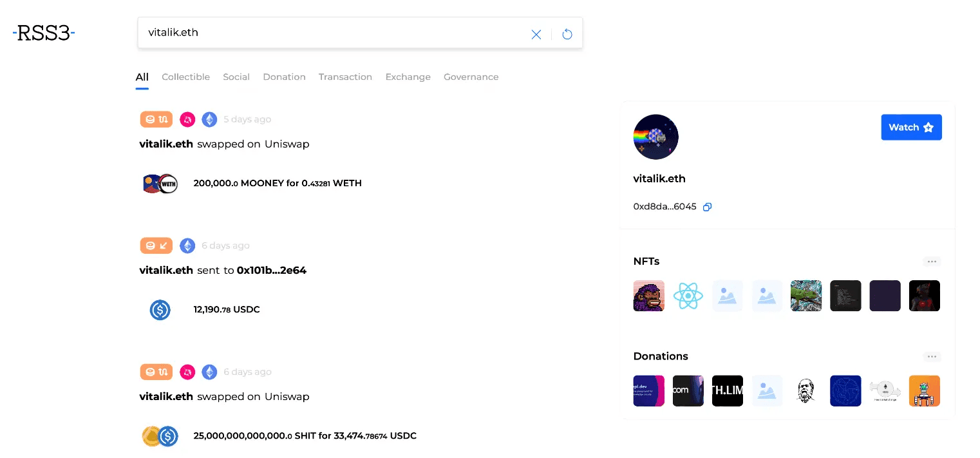Open the green lizard NFT thumbnail
Image resolution: width=980 pixels, height=458 pixels.
click(x=806, y=296)
